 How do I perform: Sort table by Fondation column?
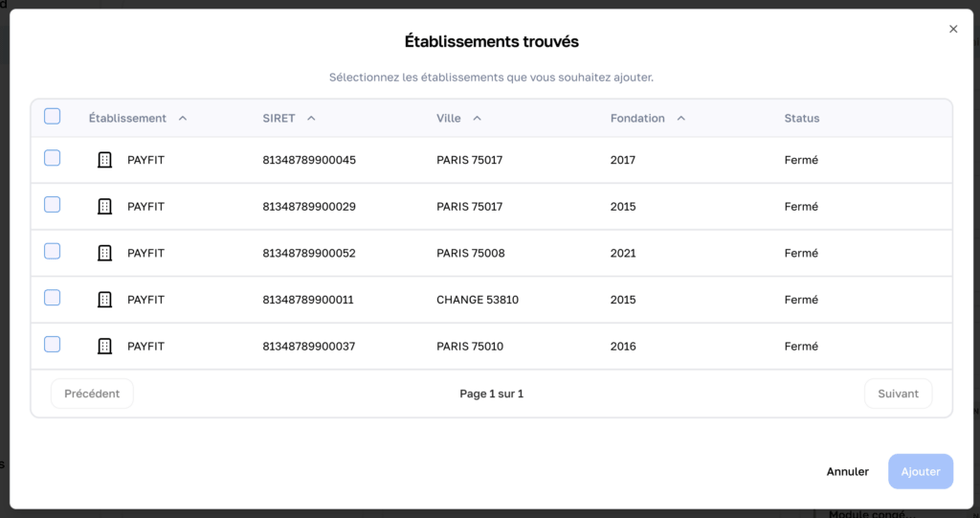(x=680, y=119)
